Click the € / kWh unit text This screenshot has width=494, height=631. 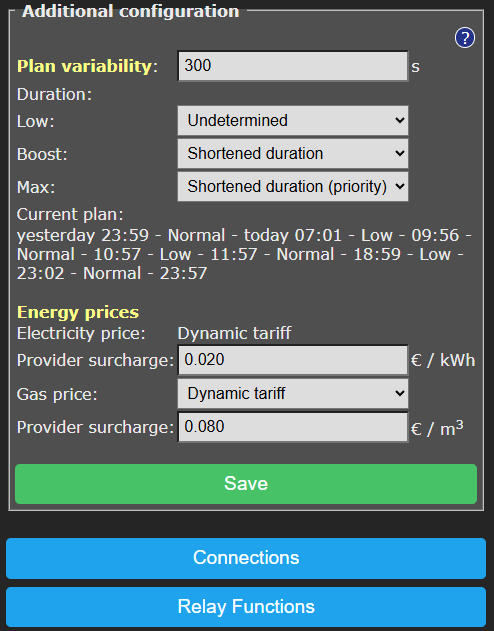pos(443,360)
